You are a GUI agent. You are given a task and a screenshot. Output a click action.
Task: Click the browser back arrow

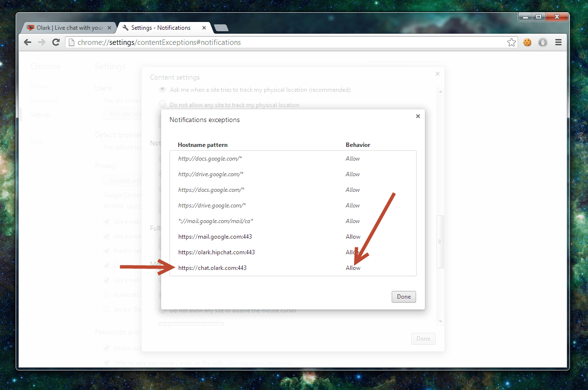(28, 42)
